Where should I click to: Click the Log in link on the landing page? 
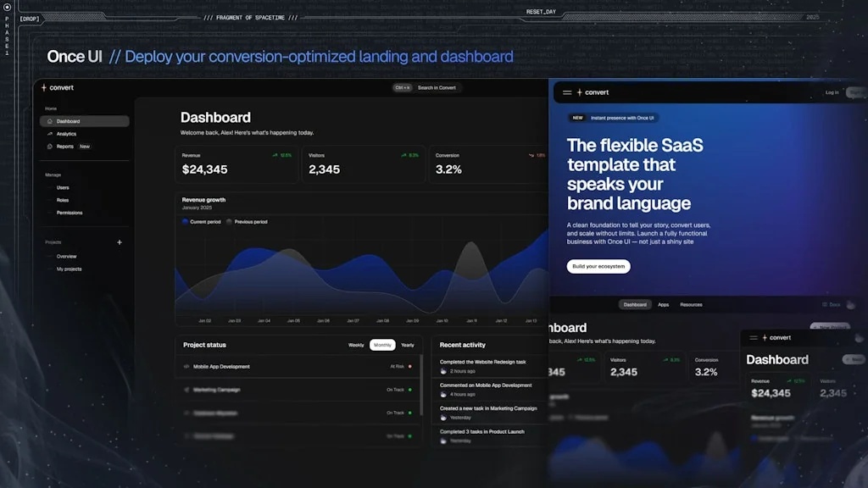point(832,92)
